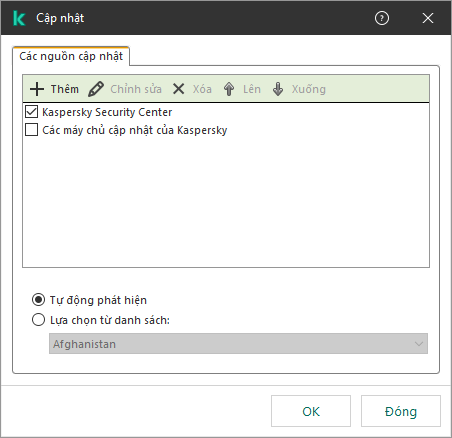Click the pencil edit icon
This screenshot has width=452, height=438.
click(x=96, y=89)
